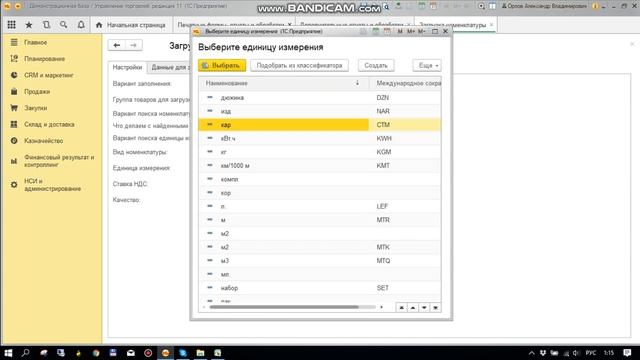This screenshot has width=640, height=360.
Task: Move up one item arrow button
Action: point(413,307)
